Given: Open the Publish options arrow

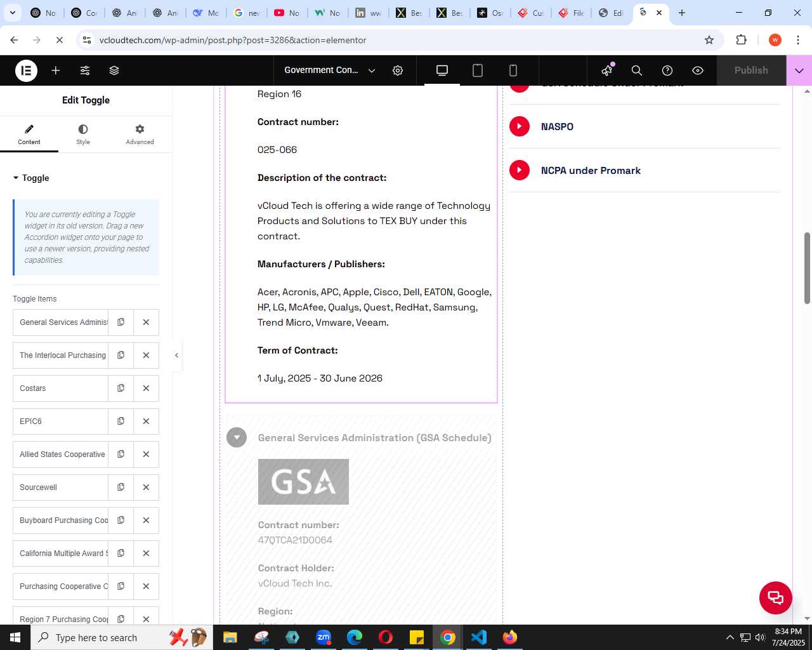Looking at the screenshot, I should 799,70.
